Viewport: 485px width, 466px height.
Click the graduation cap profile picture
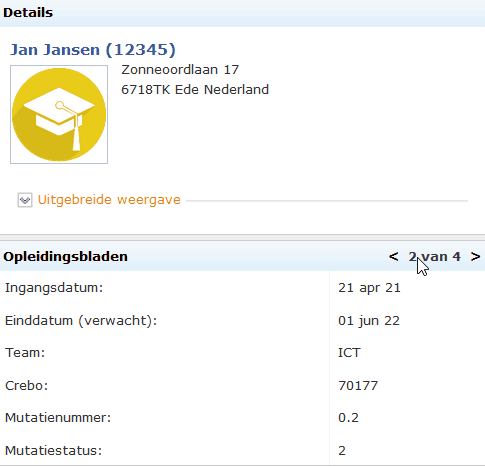[x=59, y=114]
